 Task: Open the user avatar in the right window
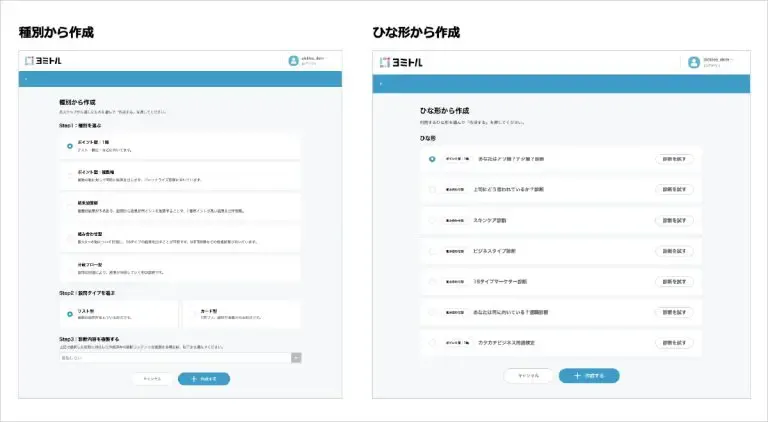(x=694, y=62)
